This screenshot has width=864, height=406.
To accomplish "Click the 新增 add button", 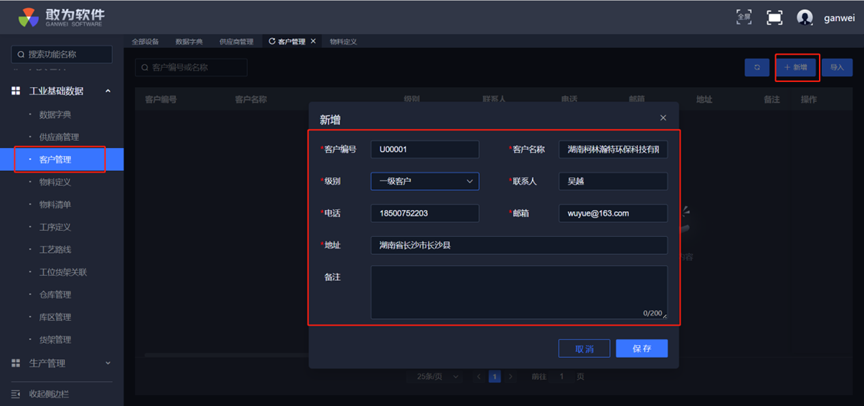I will click(796, 67).
